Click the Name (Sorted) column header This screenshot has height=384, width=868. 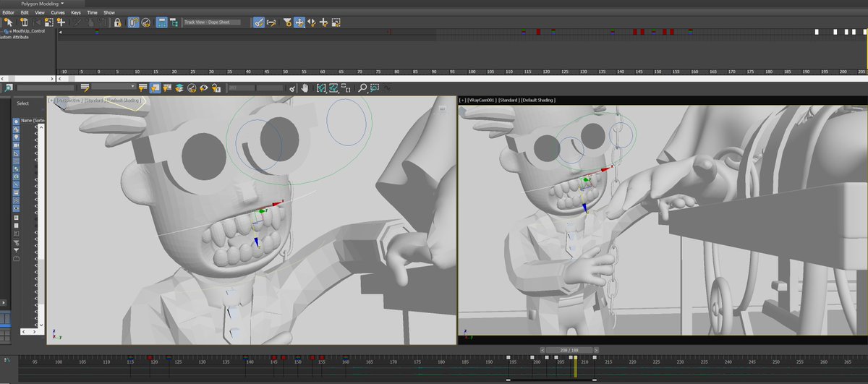tap(31, 121)
